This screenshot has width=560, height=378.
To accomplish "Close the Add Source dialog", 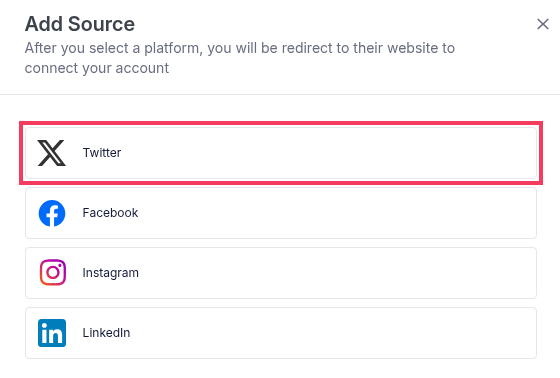I will click(543, 24).
